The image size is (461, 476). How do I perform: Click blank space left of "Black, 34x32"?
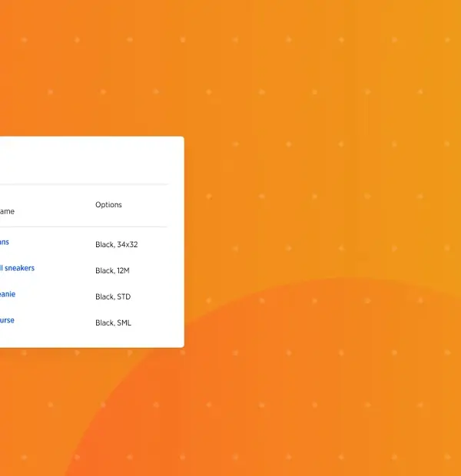pos(61,245)
